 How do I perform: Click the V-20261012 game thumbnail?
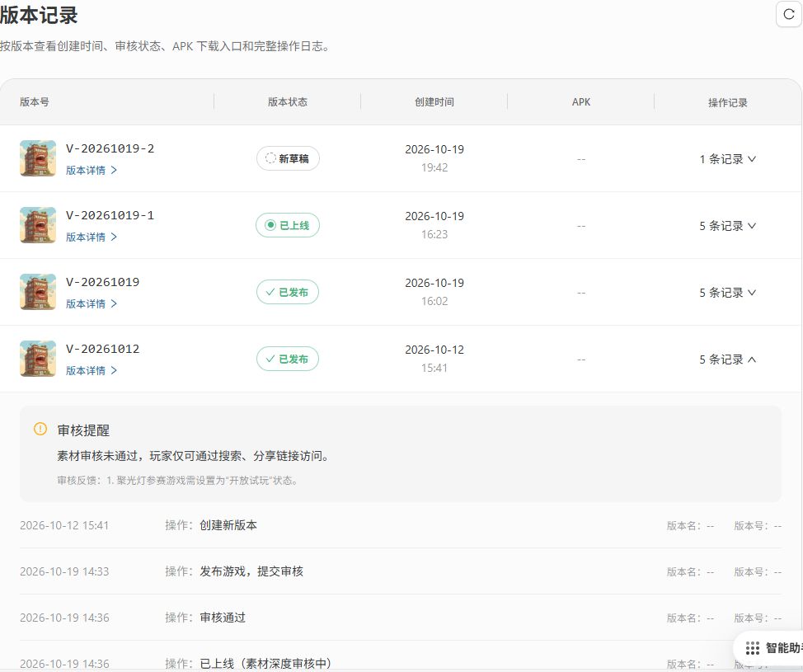point(38,359)
